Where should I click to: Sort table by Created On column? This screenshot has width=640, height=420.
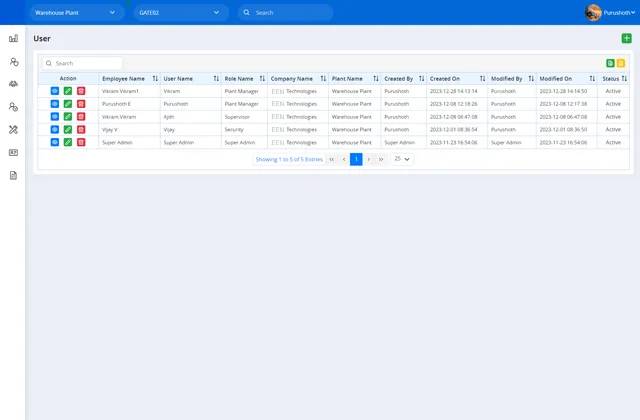tap(482, 78)
